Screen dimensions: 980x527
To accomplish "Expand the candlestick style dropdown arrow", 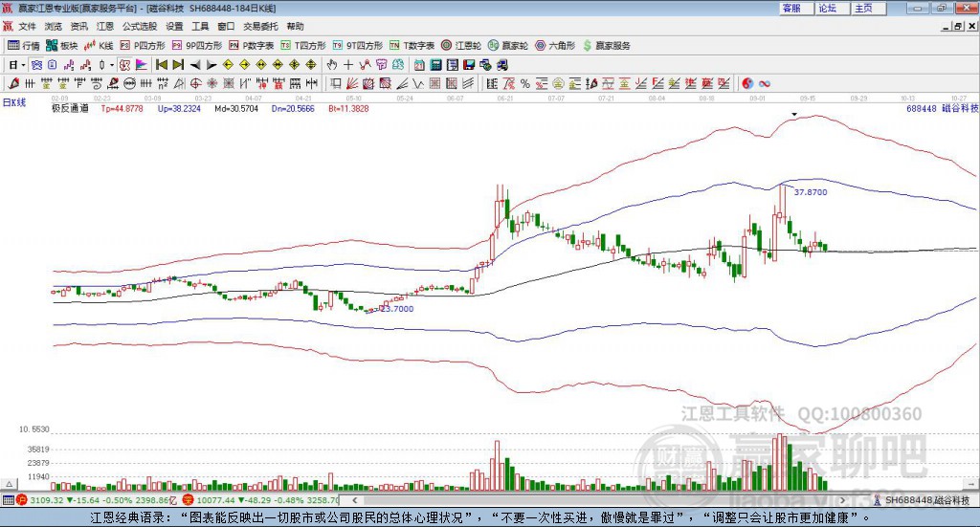I will point(112,65).
